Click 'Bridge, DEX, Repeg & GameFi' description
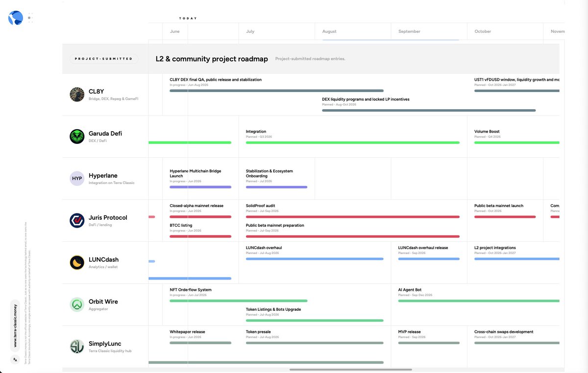 [114, 99]
